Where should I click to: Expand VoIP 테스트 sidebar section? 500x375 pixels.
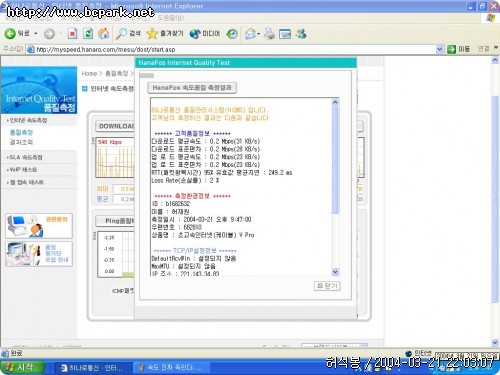coord(22,170)
